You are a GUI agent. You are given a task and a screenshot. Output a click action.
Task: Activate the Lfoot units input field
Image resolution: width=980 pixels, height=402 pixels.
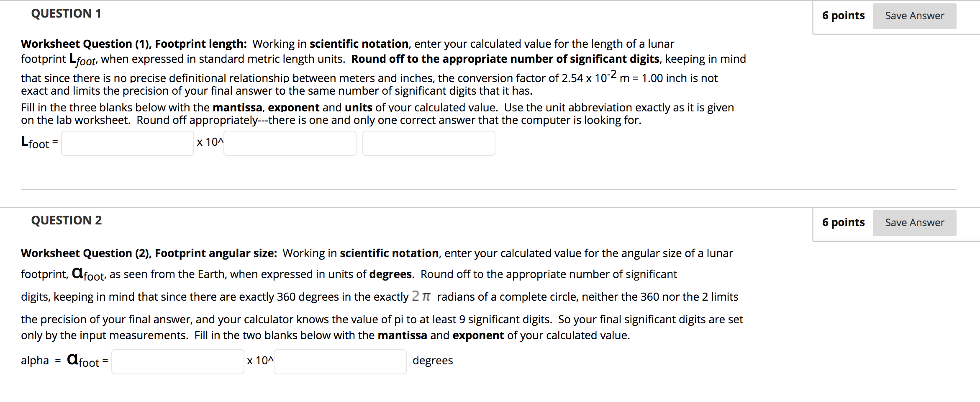click(429, 143)
